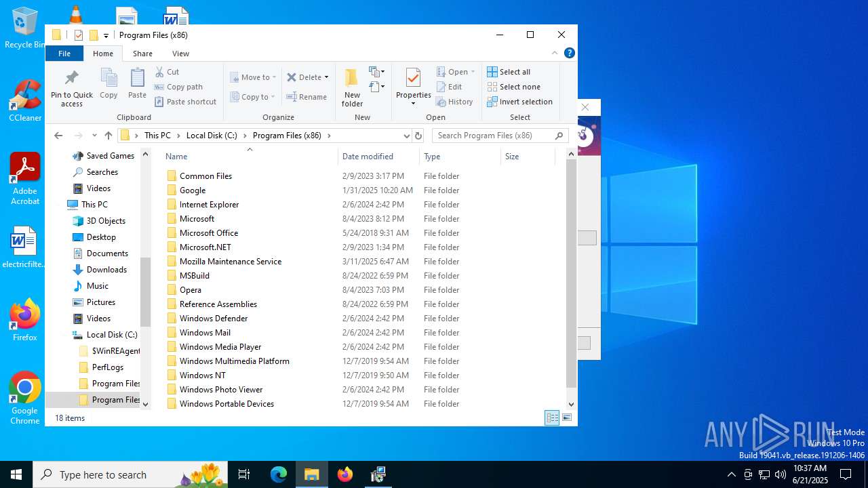Select Mozilla Maintenance Service folder
868x488 pixels.
click(x=231, y=262)
